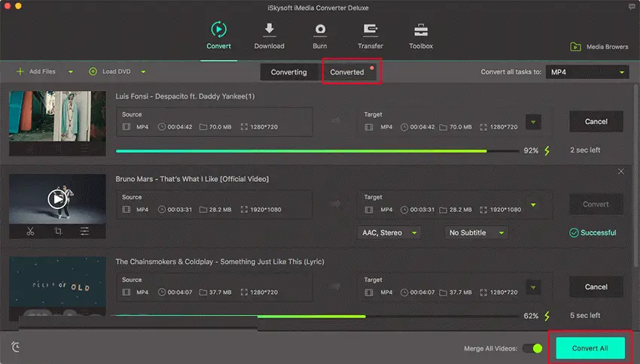
Task: Click the Chainsmokers progress bar
Action: tap(317, 317)
